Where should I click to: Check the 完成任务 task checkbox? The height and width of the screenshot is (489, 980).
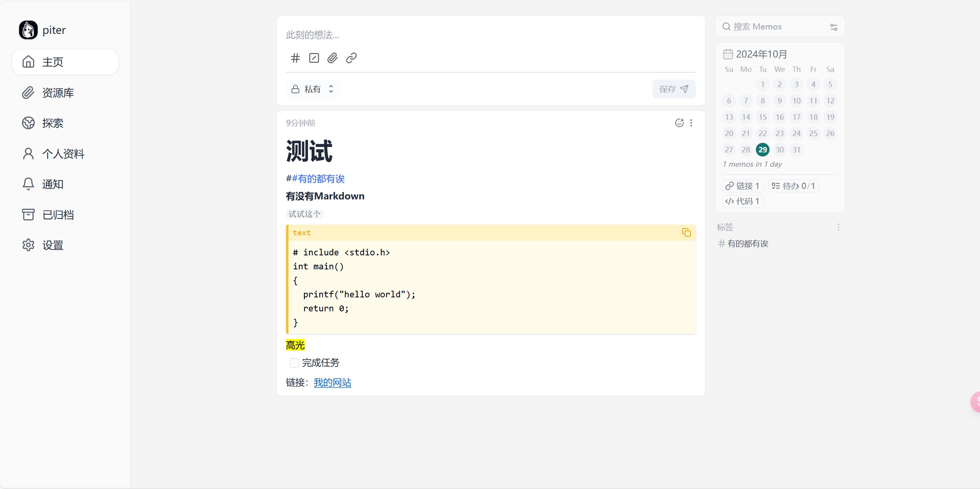pyautogui.click(x=294, y=363)
